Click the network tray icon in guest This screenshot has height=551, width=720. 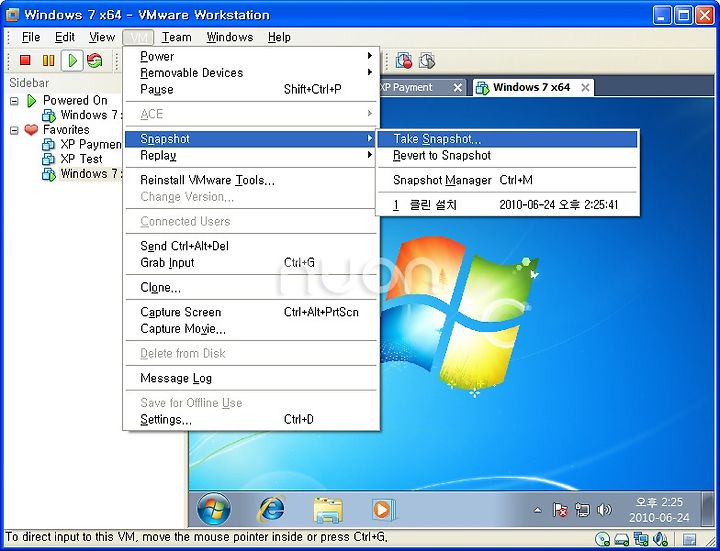click(x=582, y=510)
